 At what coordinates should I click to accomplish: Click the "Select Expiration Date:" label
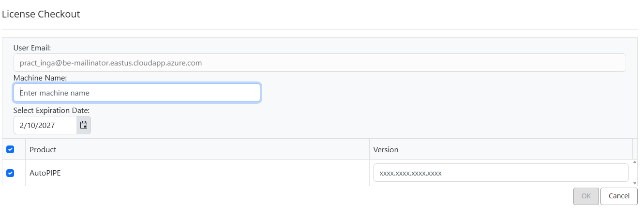pyautogui.click(x=51, y=110)
